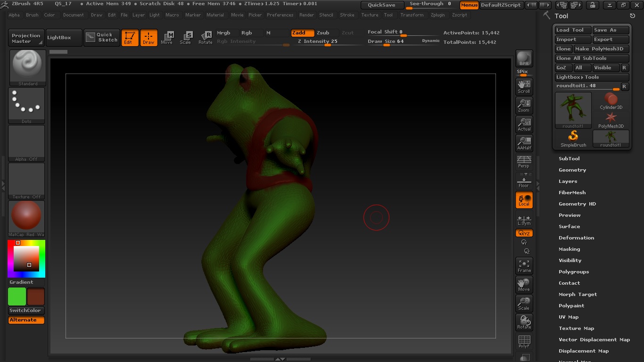Image resolution: width=644 pixels, height=362 pixels.
Task: Activate Edit mode button
Action: point(130,38)
